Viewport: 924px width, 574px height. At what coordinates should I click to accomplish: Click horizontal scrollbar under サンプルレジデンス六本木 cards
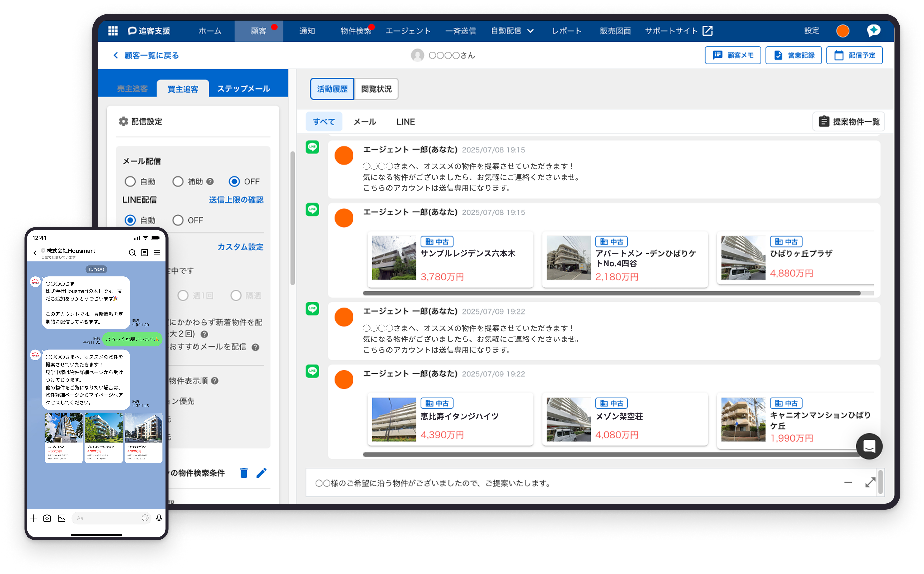tap(611, 293)
